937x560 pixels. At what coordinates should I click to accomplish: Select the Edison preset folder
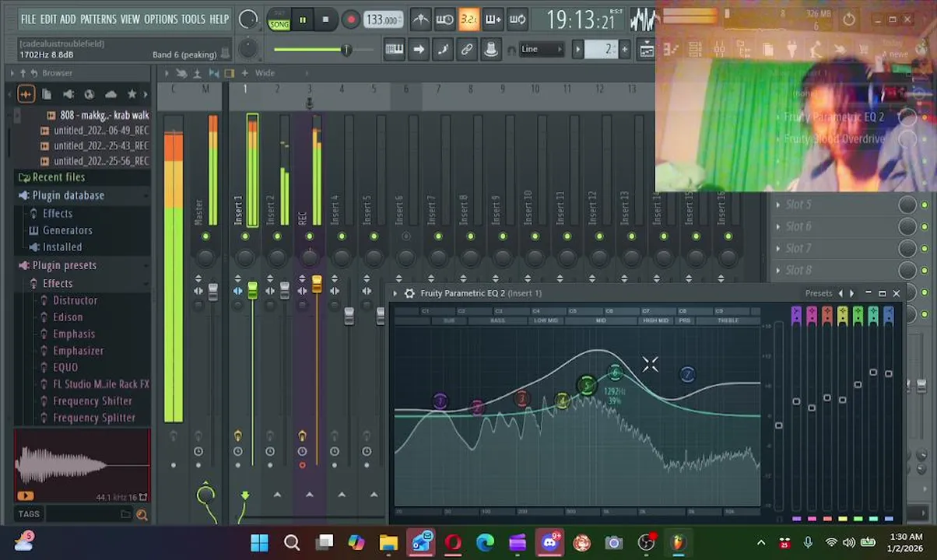(68, 317)
